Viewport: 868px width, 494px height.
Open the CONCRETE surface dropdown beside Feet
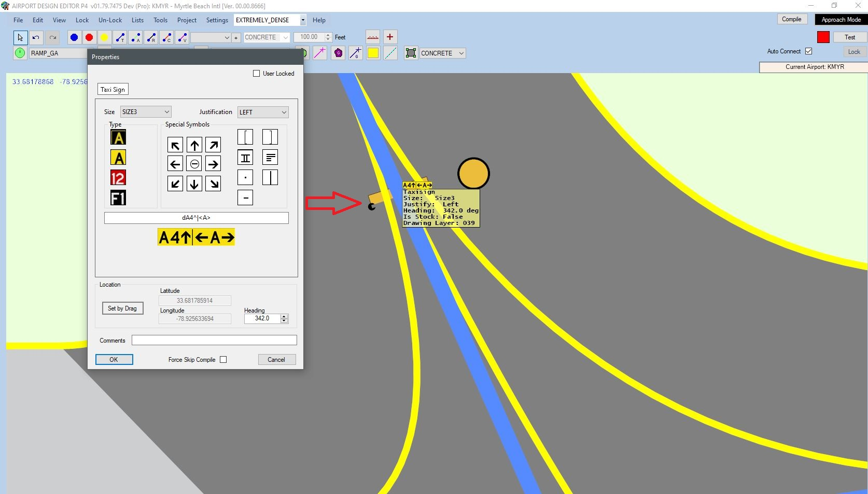[267, 37]
